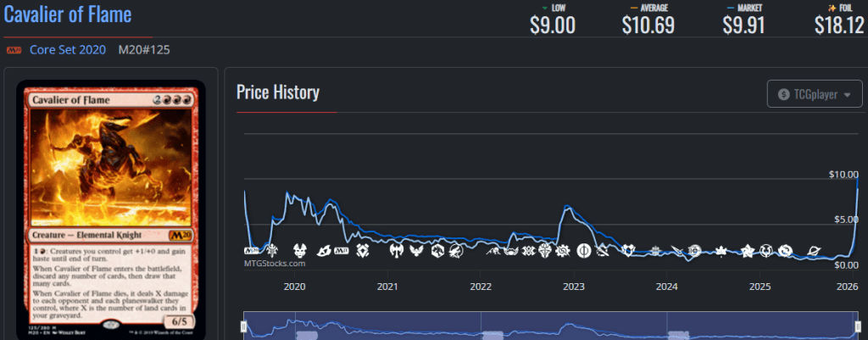Click the first M20 set icon on the chart

pos(251,251)
